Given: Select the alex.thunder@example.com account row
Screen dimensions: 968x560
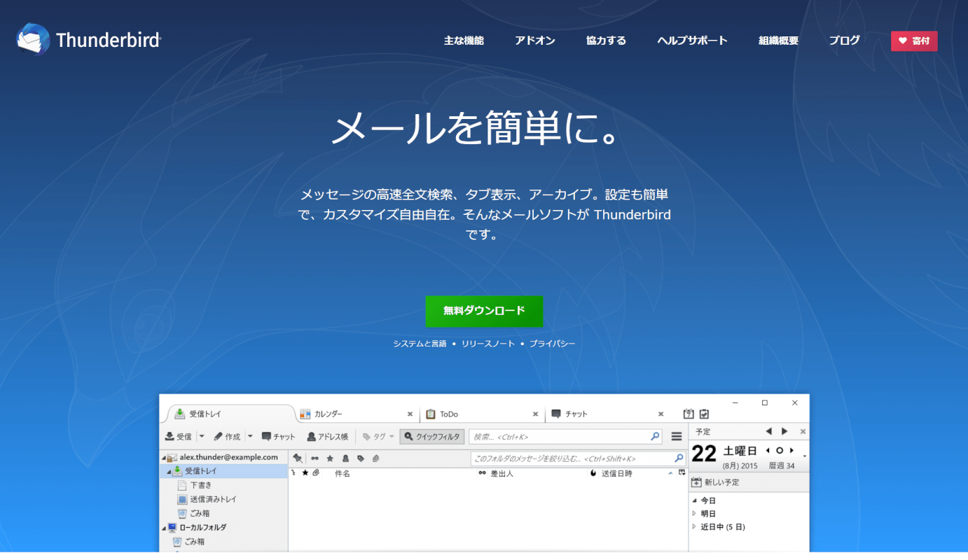Looking at the screenshot, I should pos(224,457).
